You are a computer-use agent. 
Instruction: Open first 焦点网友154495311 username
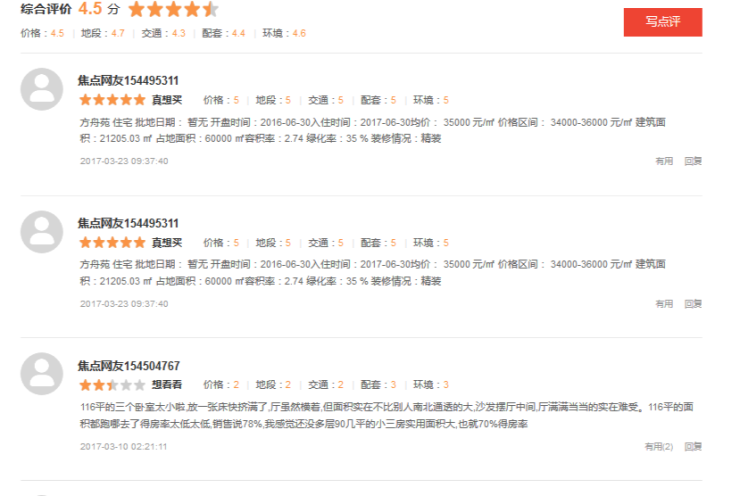[128, 81]
